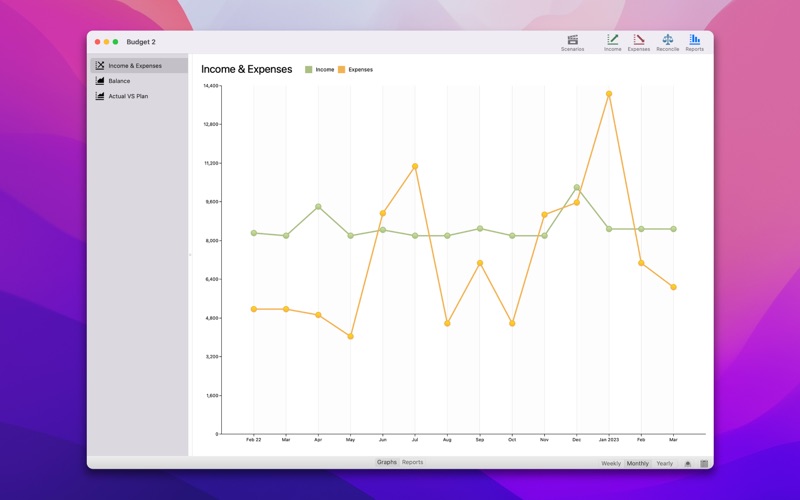
Task: Set chart interval to Yearly
Action: 664,463
